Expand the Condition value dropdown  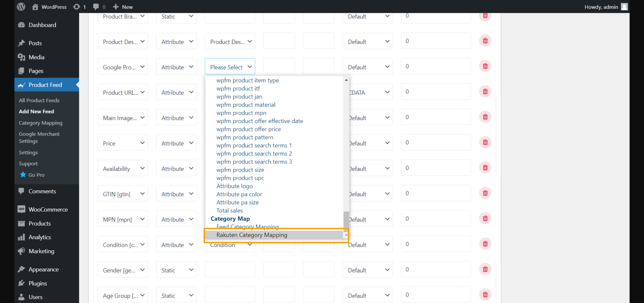(230, 245)
